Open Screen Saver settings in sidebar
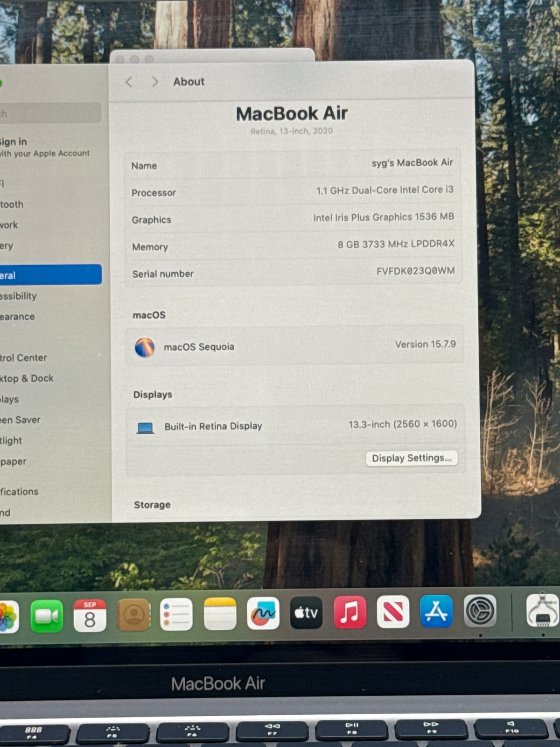The image size is (560, 747). (20, 420)
